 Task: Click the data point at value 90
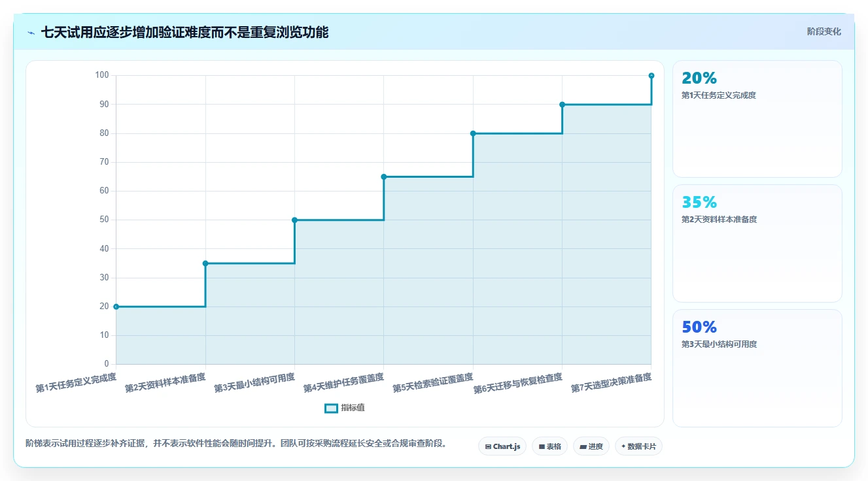pyautogui.click(x=562, y=105)
